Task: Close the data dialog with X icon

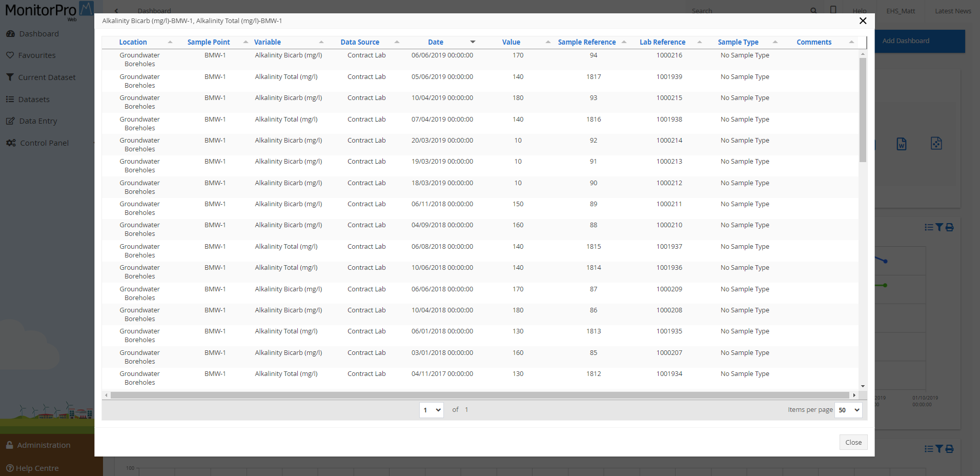Action: (x=863, y=21)
